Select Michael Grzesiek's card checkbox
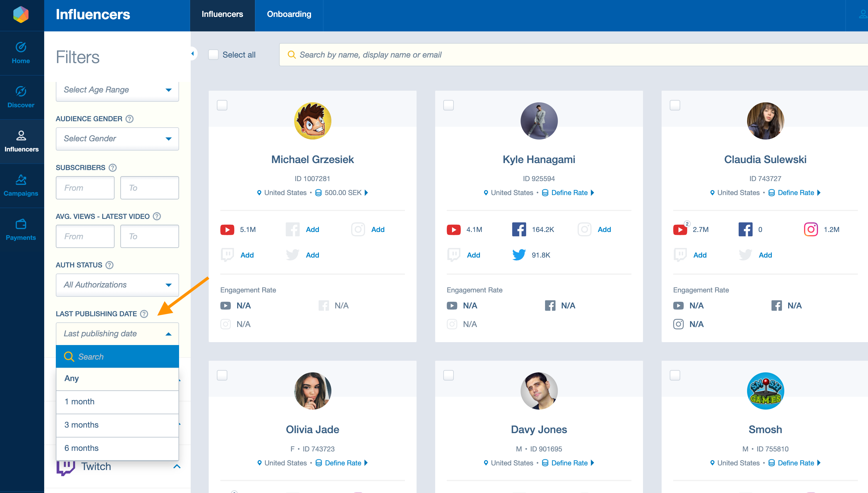The width and height of the screenshot is (868, 493). (x=222, y=105)
